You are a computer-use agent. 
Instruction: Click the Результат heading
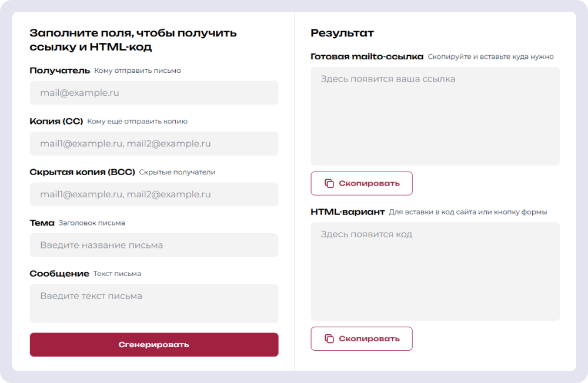(x=342, y=33)
